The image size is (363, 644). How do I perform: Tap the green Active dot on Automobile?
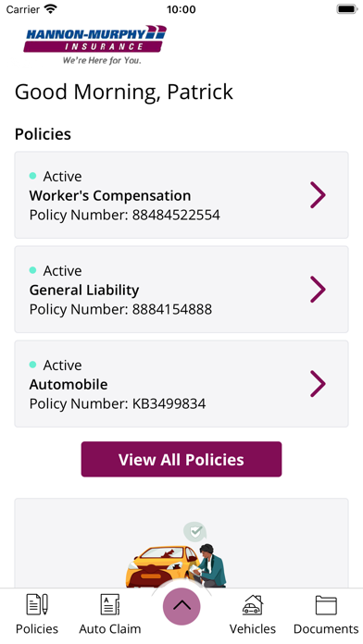click(x=33, y=365)
